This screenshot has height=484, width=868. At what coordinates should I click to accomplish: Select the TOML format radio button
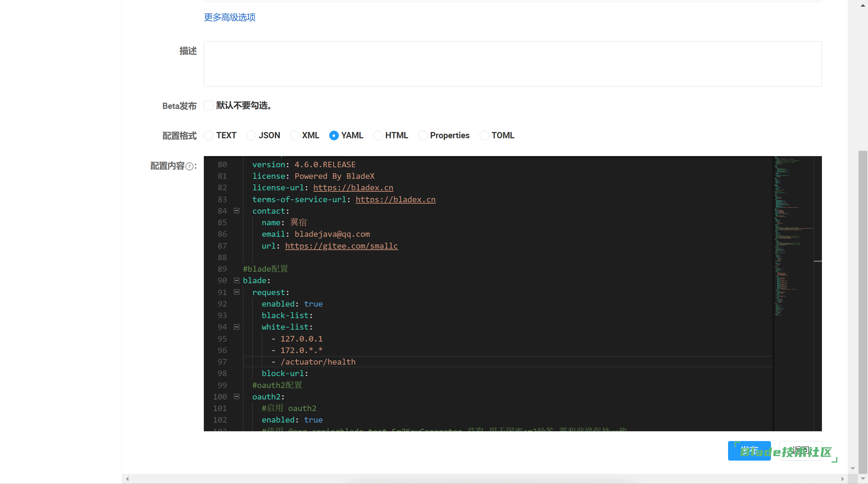click(x=484, y=135)
